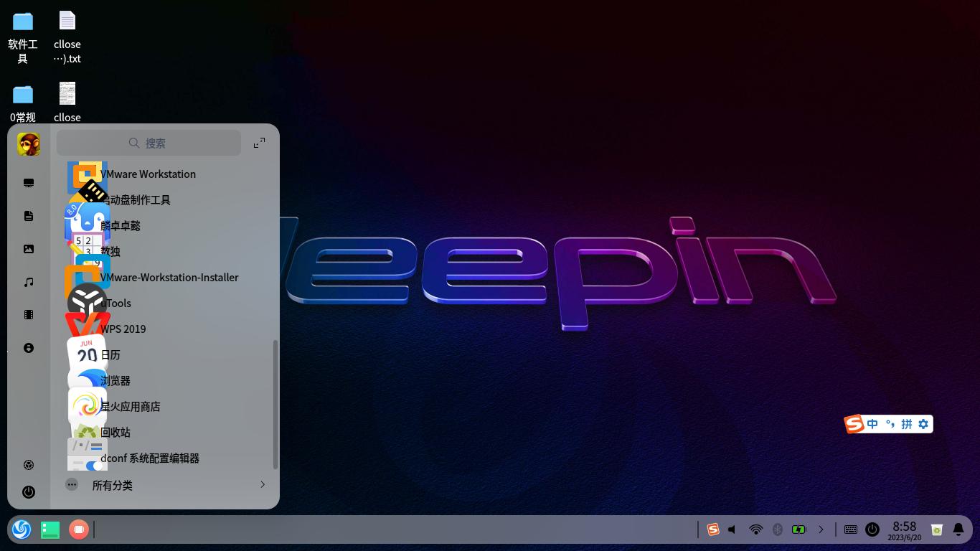Expand 所有分类 with its chevron
Viewport: 980px width, 551px height.
coord(263,485)
